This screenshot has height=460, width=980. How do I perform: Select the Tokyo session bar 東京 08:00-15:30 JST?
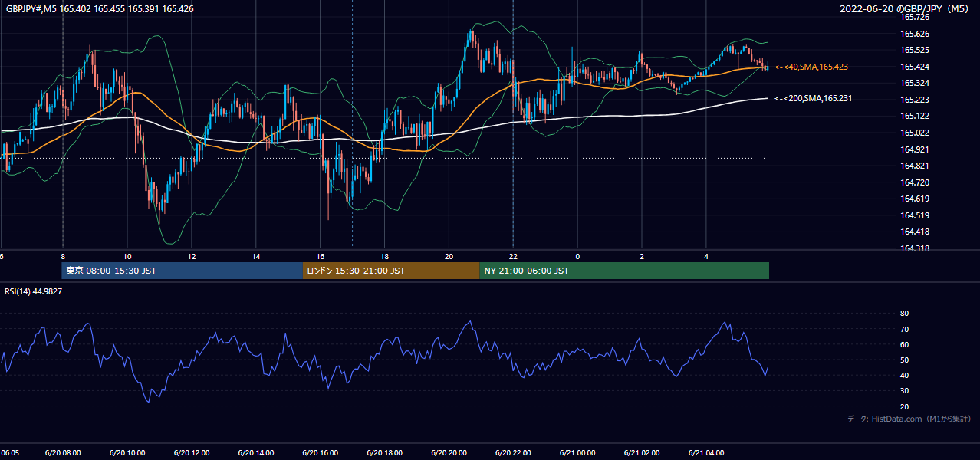[x=183, y=271]
